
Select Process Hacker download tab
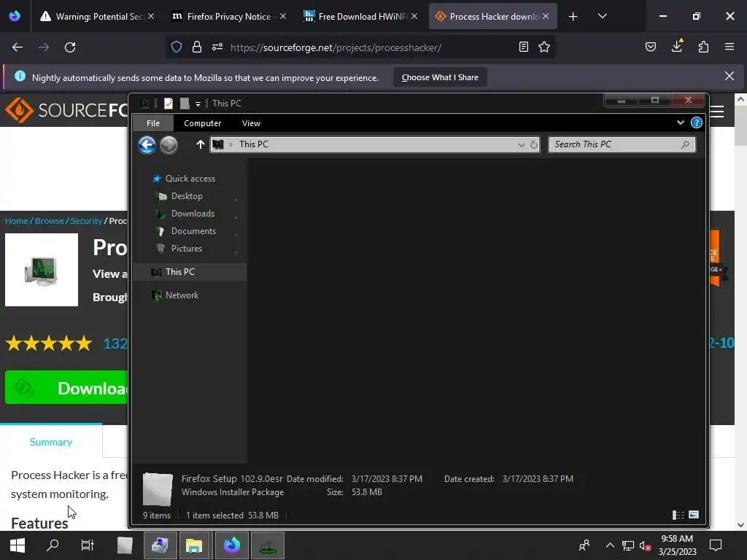tap(492, 16)
